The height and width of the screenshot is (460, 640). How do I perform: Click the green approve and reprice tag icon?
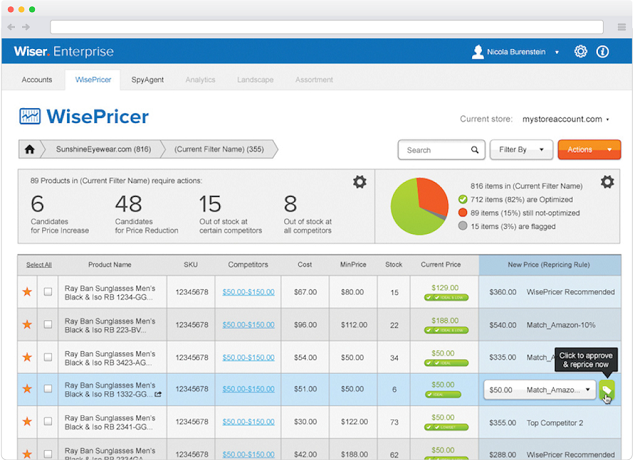point(607,390)
